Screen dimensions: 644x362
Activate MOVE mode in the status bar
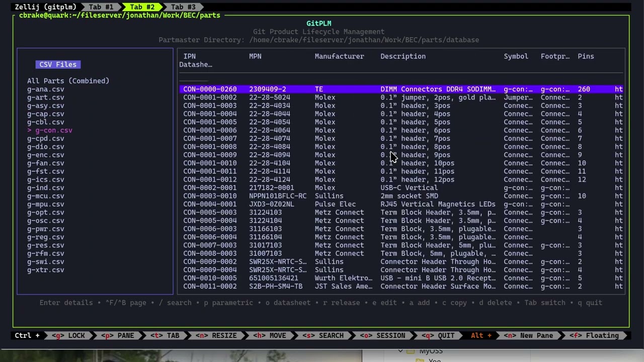pyautogui.click(x=270, y=335)
